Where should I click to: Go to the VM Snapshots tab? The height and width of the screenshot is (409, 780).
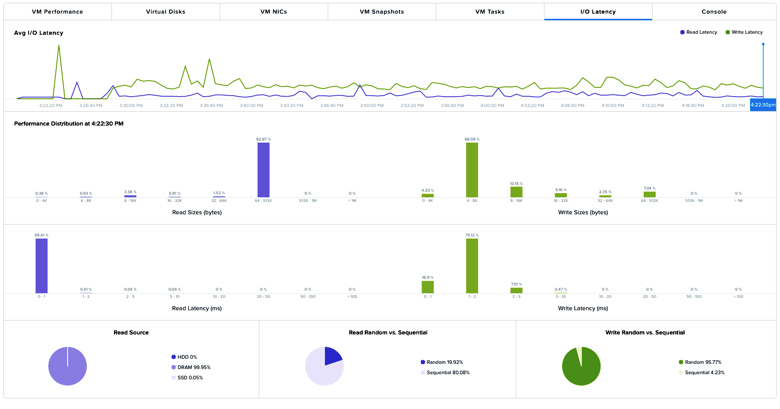click(x=381, y=12)
